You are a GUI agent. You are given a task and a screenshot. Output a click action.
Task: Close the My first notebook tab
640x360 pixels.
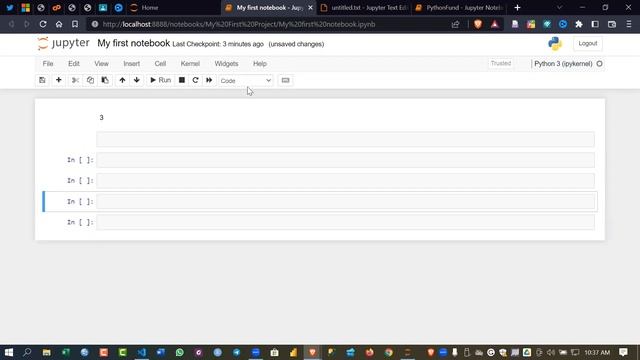coord(310,8)
